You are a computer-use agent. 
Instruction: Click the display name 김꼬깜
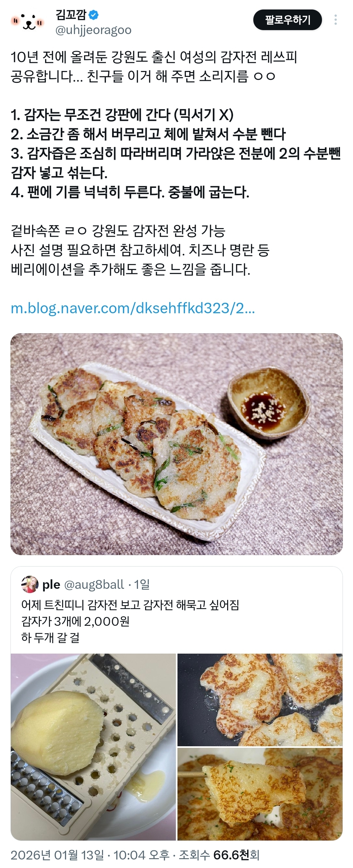tap(71, 15)
